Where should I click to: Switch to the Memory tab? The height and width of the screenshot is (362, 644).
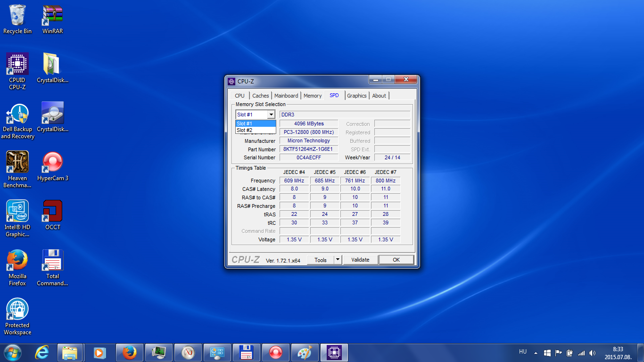pos(312,96)
